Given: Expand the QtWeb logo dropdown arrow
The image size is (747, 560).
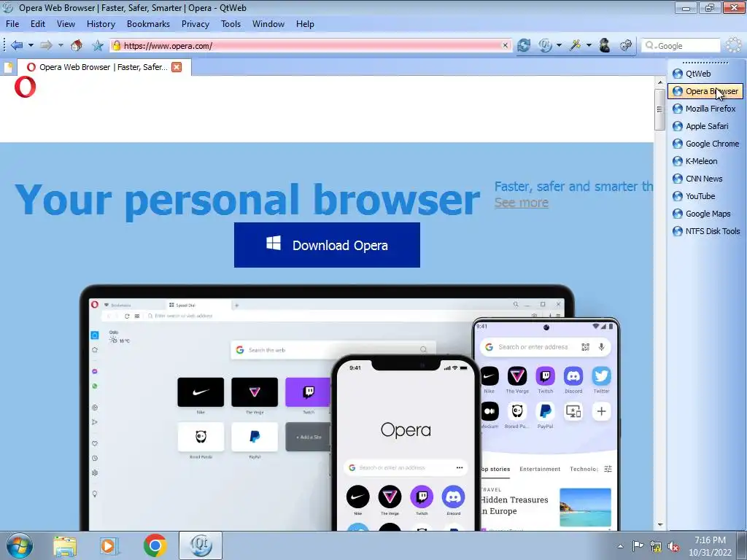Looking at the screenshot, I should tap(559, 45).
